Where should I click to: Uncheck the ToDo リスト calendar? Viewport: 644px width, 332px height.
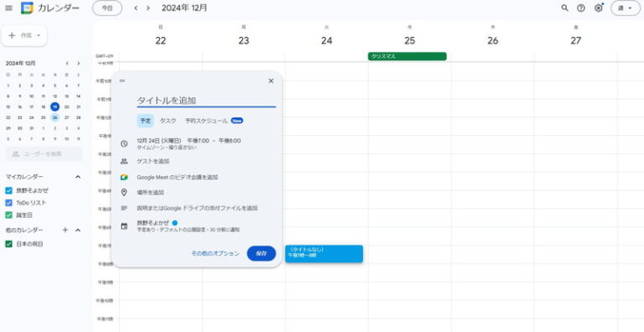8,203
